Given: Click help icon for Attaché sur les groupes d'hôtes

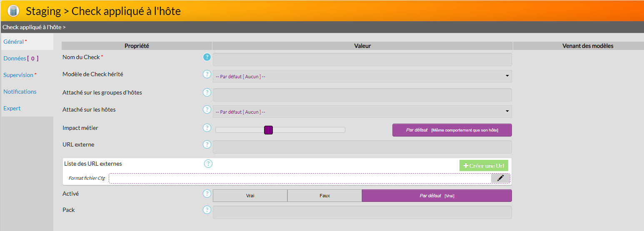Looking at the screenshot, I should tap(207, 92).
